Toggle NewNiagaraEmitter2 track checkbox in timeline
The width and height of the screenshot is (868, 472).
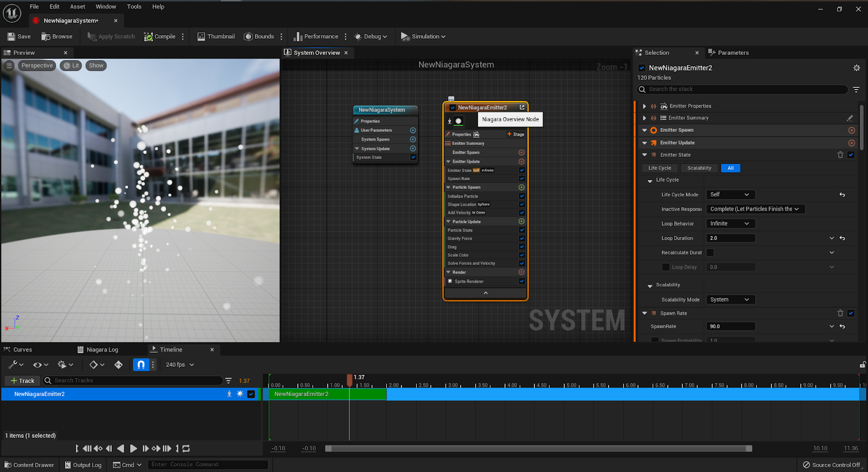coord(251,394)
